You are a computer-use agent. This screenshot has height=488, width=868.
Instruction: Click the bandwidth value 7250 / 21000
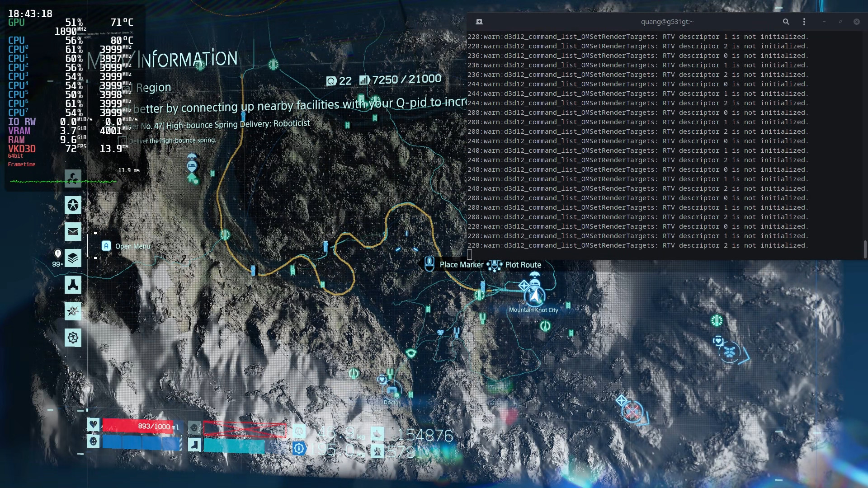tap(406, 80)
